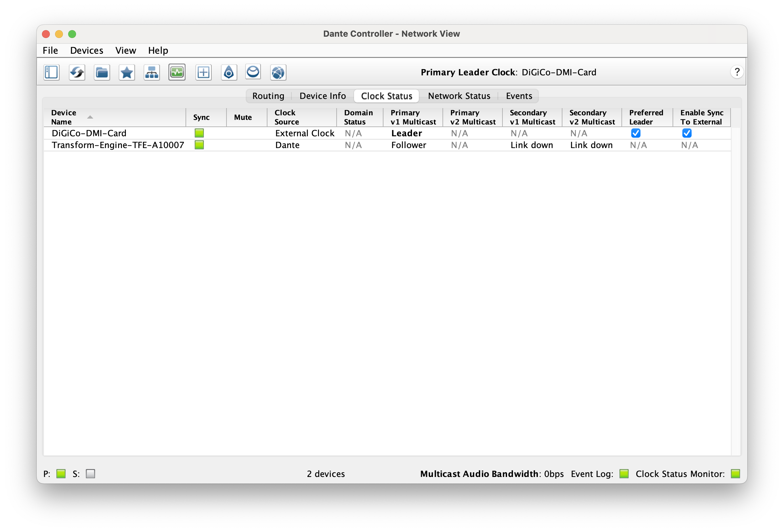Image resolution: width=784 pixels, height=532 pixels.
Task: Click Link down under Secondary v2 Multicast
Action: pyautogui.click(x=591, y=145)
